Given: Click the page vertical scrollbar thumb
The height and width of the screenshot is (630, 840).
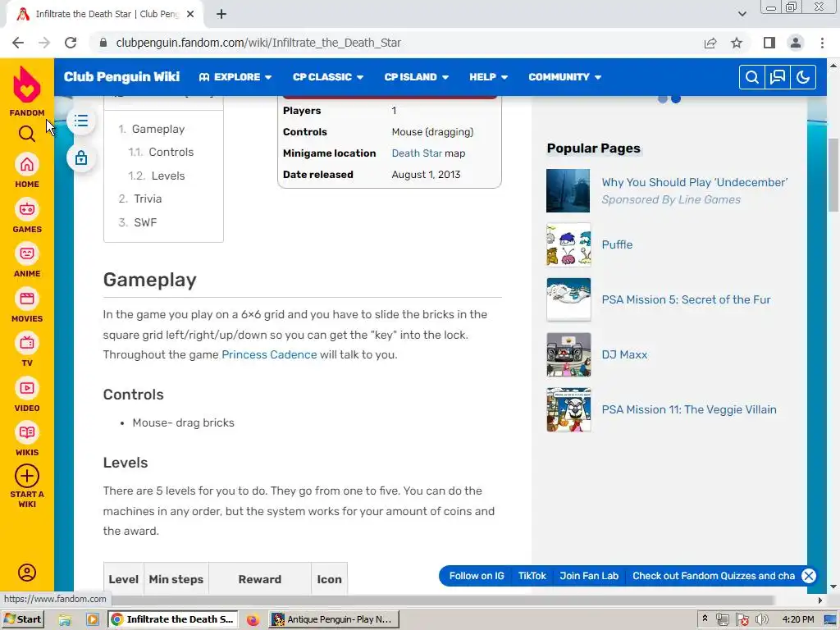Looking at the screenshot, I should 833,176.
